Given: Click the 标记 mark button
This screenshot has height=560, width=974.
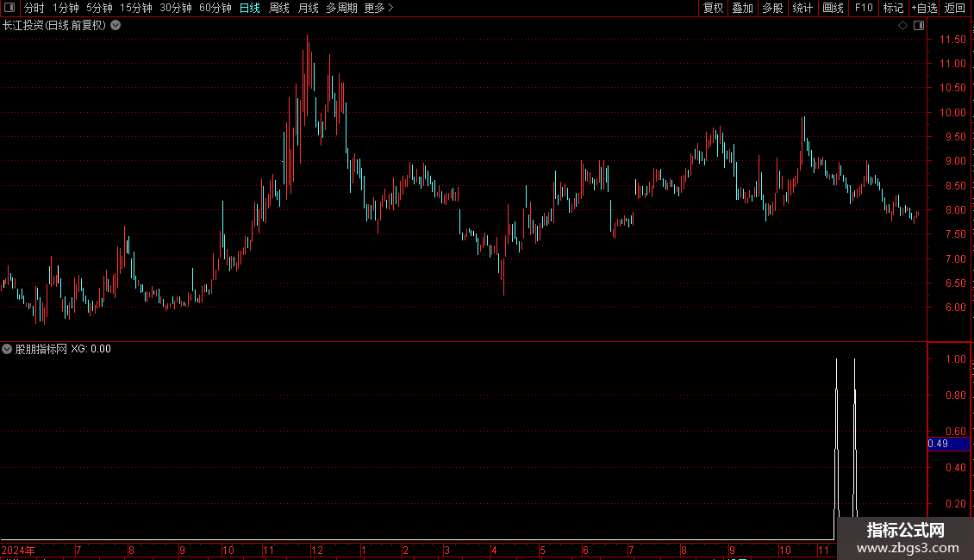Looking at the screenshot, I should [x=893, y=8].
